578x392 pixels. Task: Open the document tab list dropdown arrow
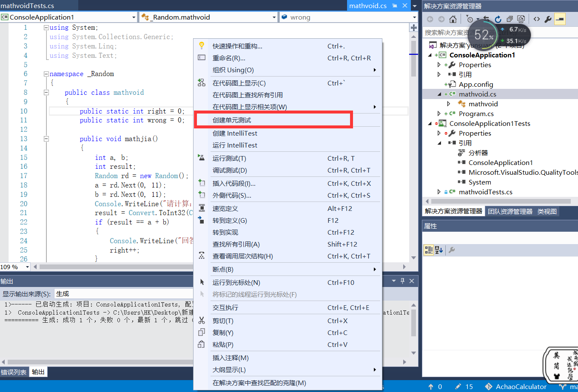tap(415, 6)
